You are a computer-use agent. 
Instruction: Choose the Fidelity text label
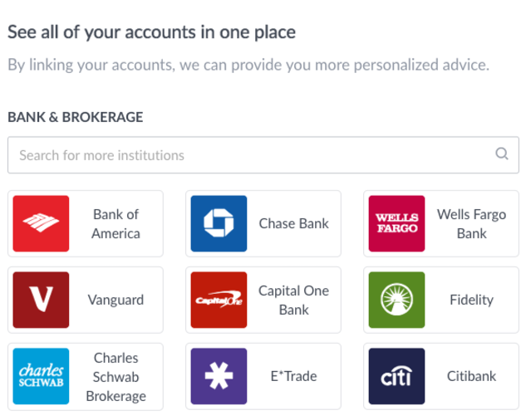point(472,300)
